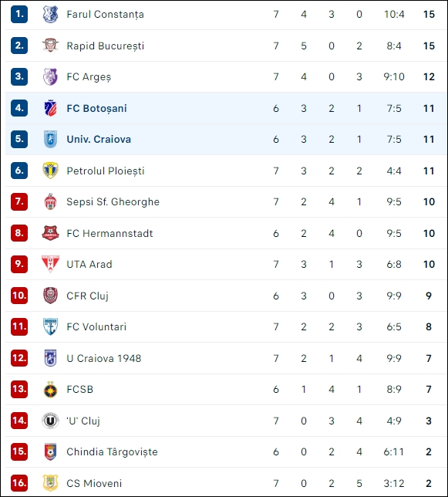The image size is (448, 497).
Task: Click the Petrolul Ploiești yellow crest
Action: click(x=50, y=171)
